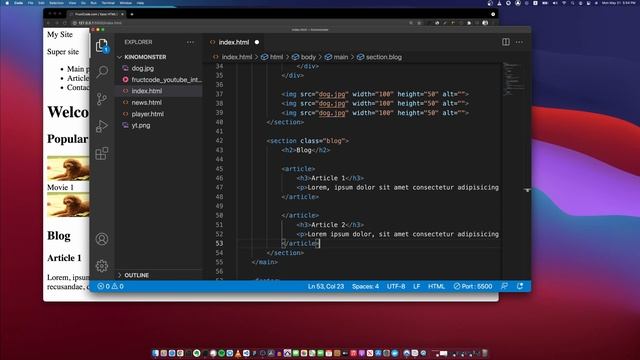Open the Terminal menu in menu bar
The height and width of the screenshot is (360, 640).
tap(108, 3)
